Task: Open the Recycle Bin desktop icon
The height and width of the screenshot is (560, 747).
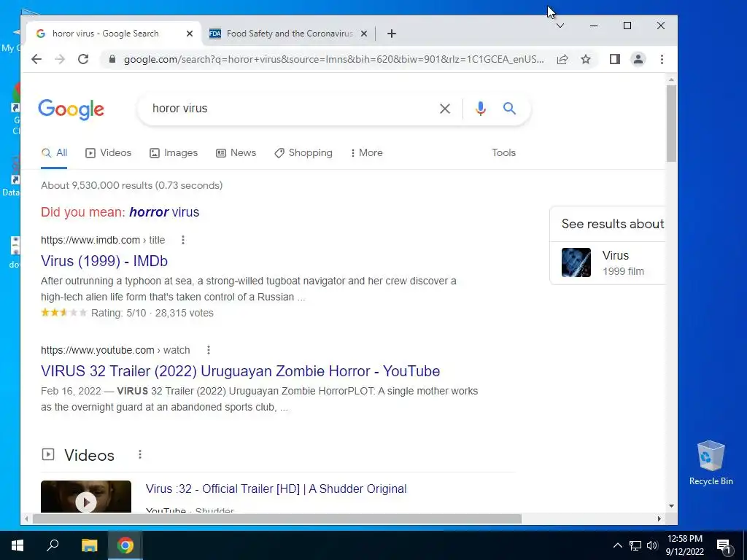Action: 711,462
